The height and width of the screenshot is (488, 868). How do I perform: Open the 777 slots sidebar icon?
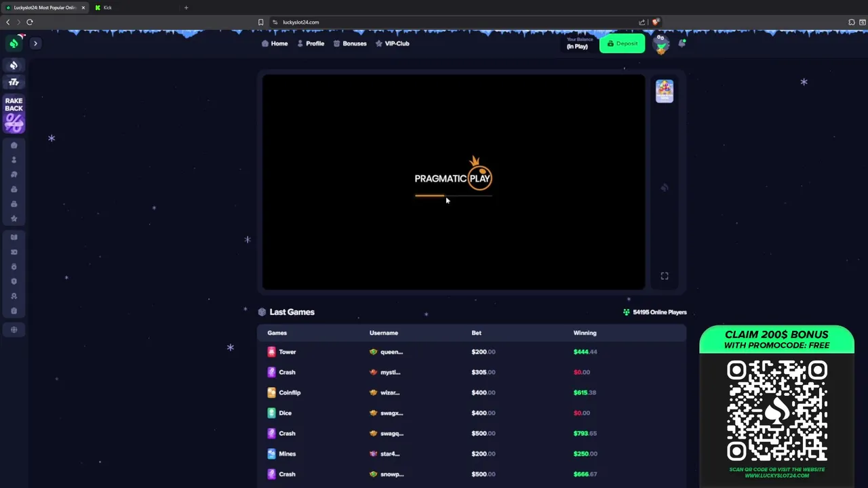14,82
